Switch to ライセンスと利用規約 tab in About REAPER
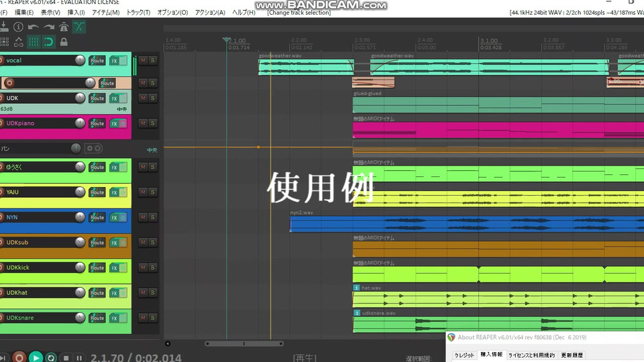Image resolution: width=644 pixels, height=362 pixels. point(531,355)
